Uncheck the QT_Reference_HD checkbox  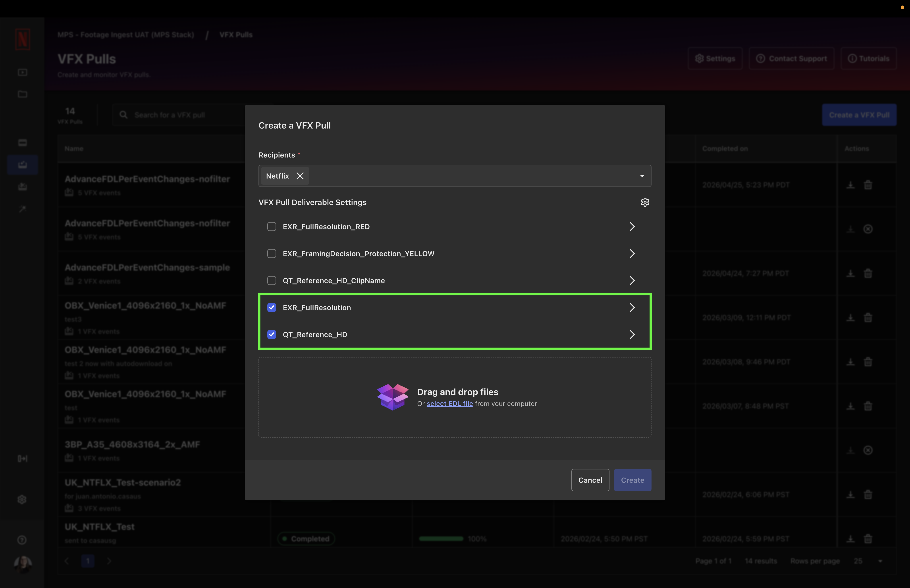[x=272, y=334]
